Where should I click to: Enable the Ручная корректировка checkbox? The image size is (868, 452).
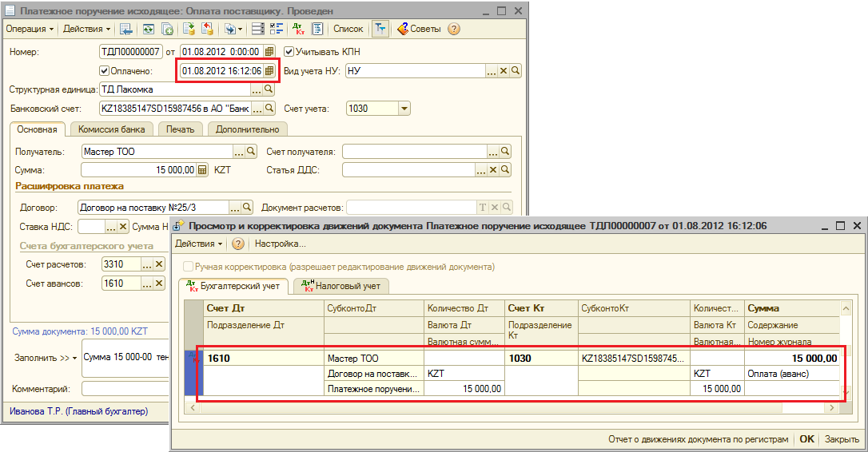(x=188, y=267)
